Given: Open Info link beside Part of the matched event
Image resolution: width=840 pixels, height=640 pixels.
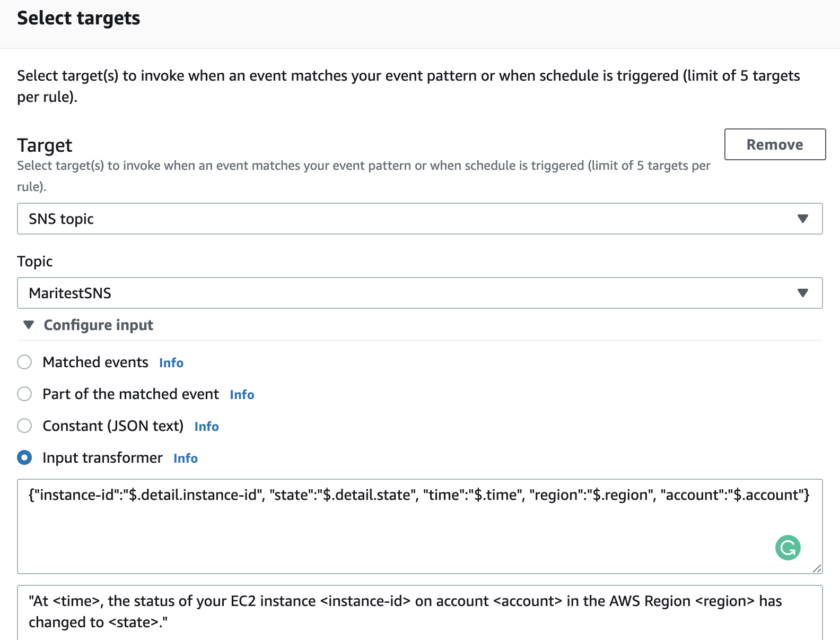Looking at the screenshot, I should (x=242, y=395).
